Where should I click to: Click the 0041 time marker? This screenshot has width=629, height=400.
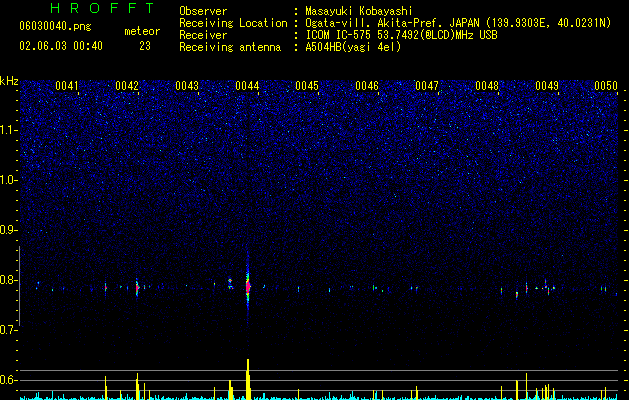[67, 86]
